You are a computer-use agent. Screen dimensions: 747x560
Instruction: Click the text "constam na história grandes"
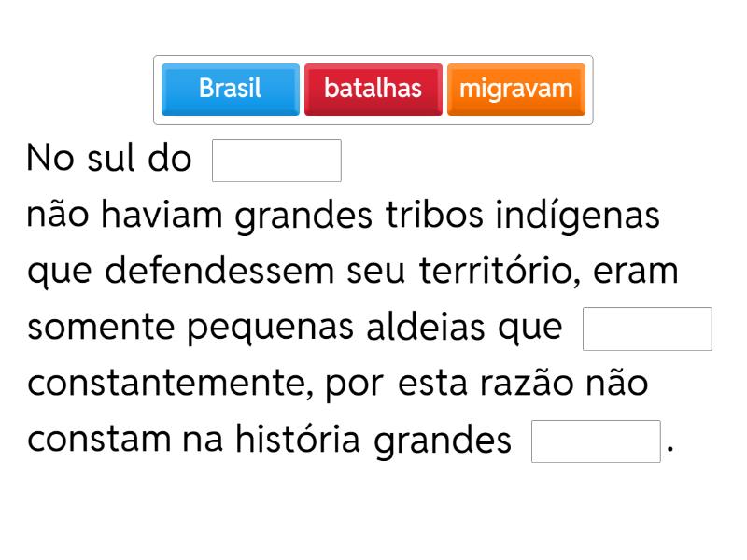270,441
